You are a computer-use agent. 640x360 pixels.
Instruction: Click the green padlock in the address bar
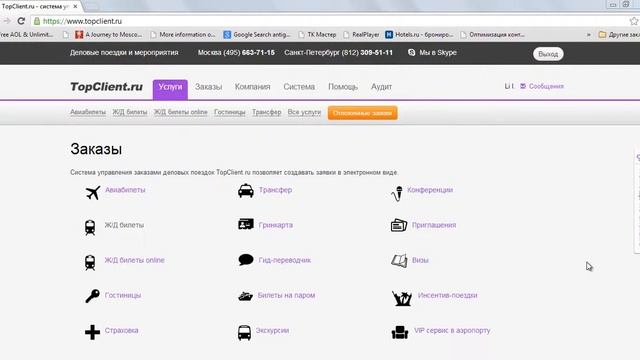point(37,21)
